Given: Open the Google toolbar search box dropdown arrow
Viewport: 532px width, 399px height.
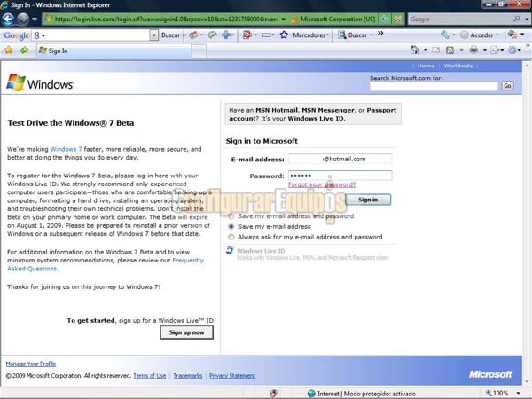Looking at the screenshot, I should coord(153,35).
